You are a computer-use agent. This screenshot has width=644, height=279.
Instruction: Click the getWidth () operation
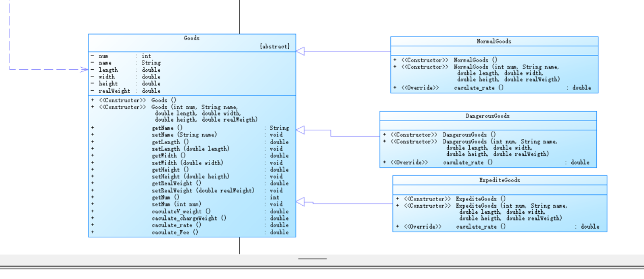190,156
